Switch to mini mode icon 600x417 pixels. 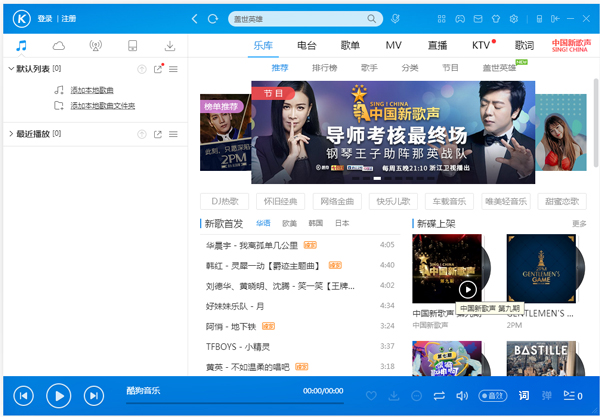click(555, 19)
